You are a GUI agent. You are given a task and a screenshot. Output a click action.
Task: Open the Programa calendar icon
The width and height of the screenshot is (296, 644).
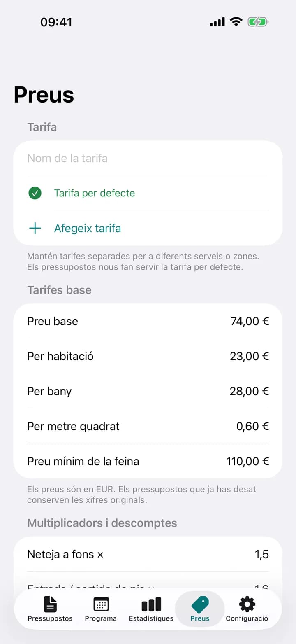coord(101,604)
